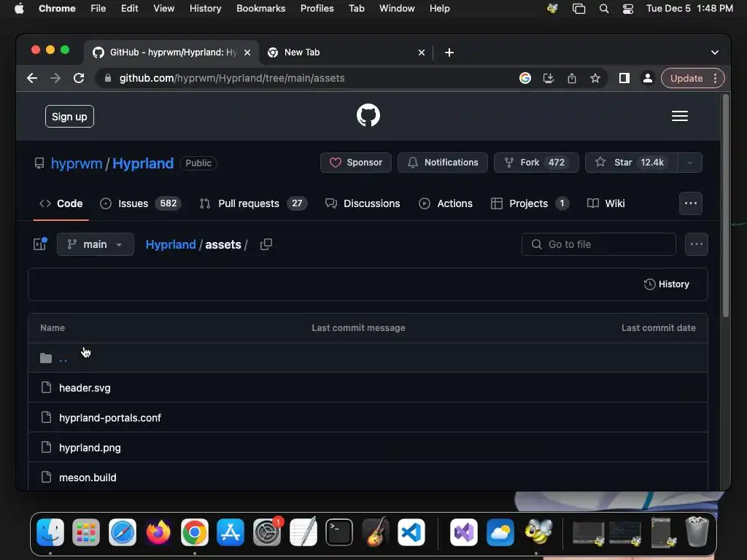This screenshot has width=747, height=560.
Task: Star the Hyprland repository
Action: 632,163
